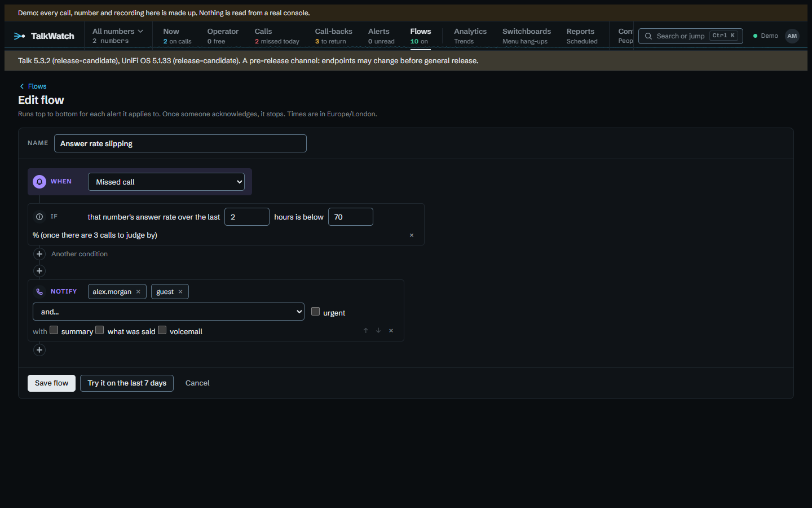
Task: Go back via the Flows breadcrumb link
Action: 37,86
